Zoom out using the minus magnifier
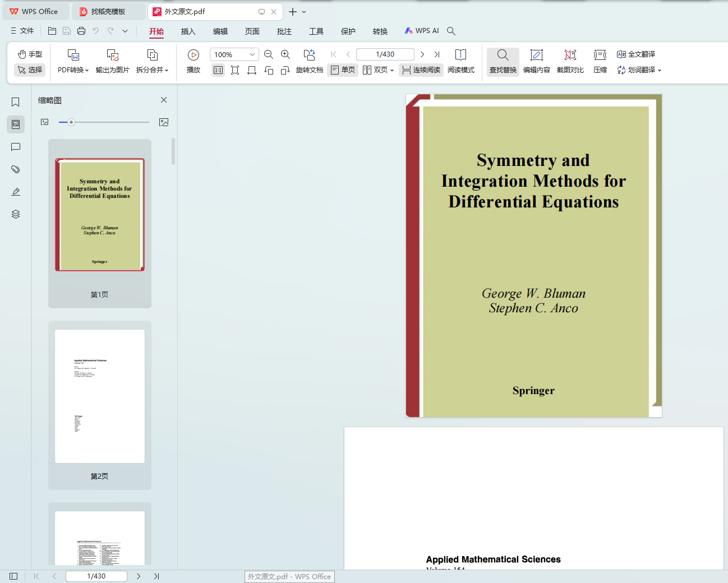The width and height of the screenshot is (728, 583). pos(269,54)
